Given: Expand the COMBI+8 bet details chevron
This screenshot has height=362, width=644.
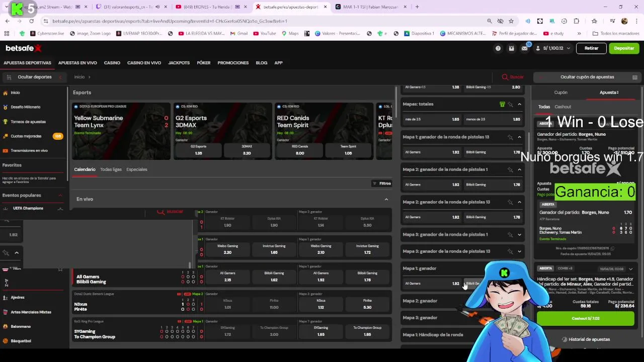Looking at the screenshot, I should click(630, 269).
